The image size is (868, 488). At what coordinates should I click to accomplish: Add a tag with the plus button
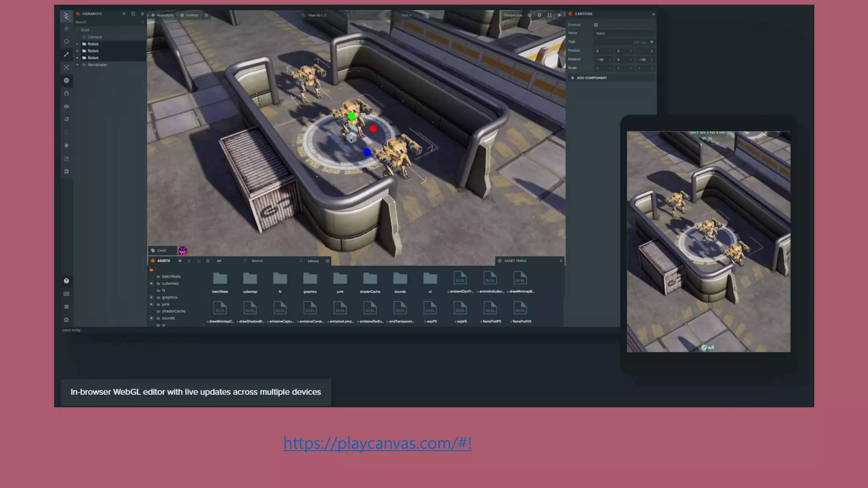(x=651, y=42)
